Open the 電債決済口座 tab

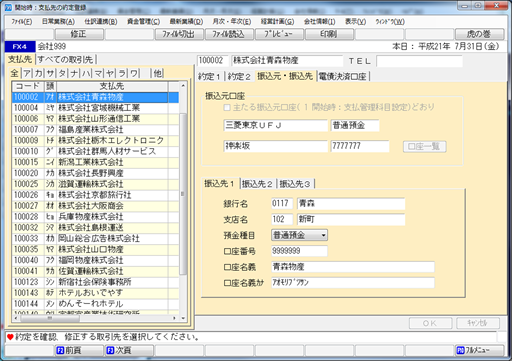click(x=343, y=77)
